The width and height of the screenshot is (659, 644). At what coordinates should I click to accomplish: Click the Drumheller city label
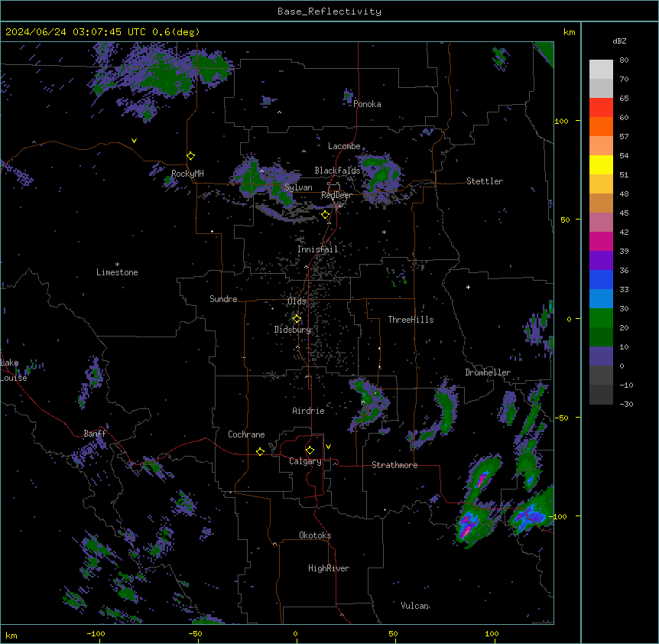(x=488, y=372)
